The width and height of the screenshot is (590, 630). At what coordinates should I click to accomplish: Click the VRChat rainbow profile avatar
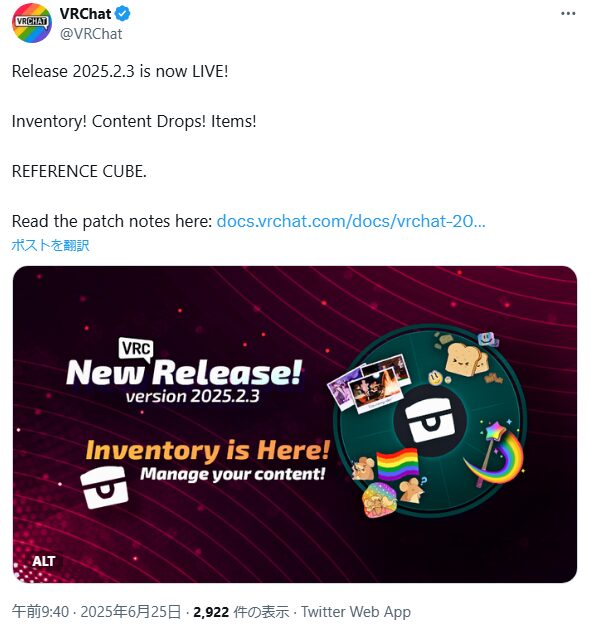click(32, 23)
